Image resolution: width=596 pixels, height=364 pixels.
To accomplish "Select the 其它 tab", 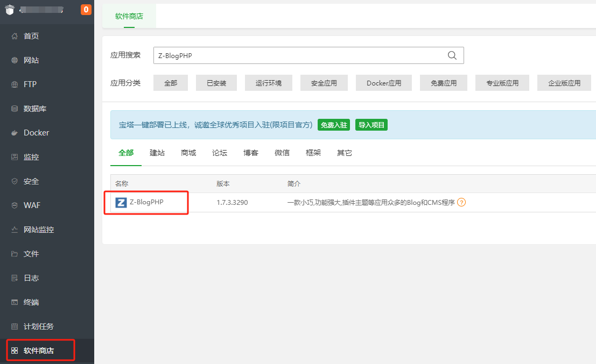I will coord(345,153).
